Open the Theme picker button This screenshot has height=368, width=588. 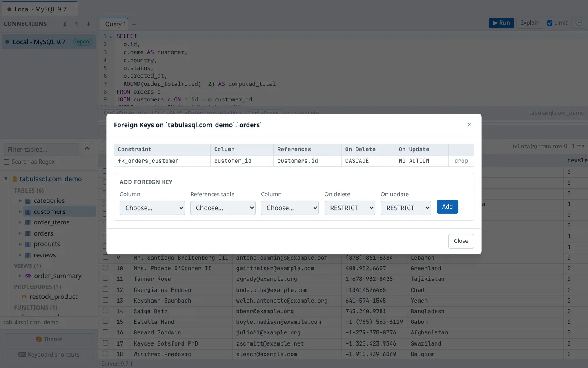(49, 339)
